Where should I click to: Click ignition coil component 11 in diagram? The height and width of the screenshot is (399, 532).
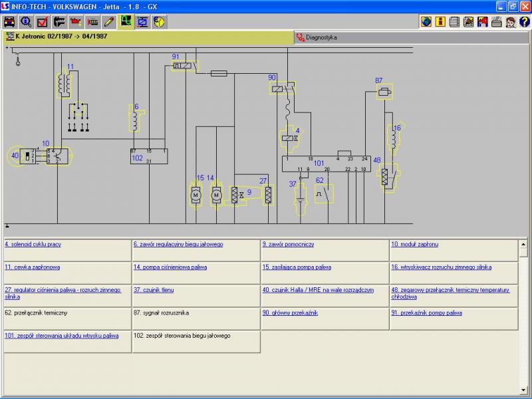[64, 83]
